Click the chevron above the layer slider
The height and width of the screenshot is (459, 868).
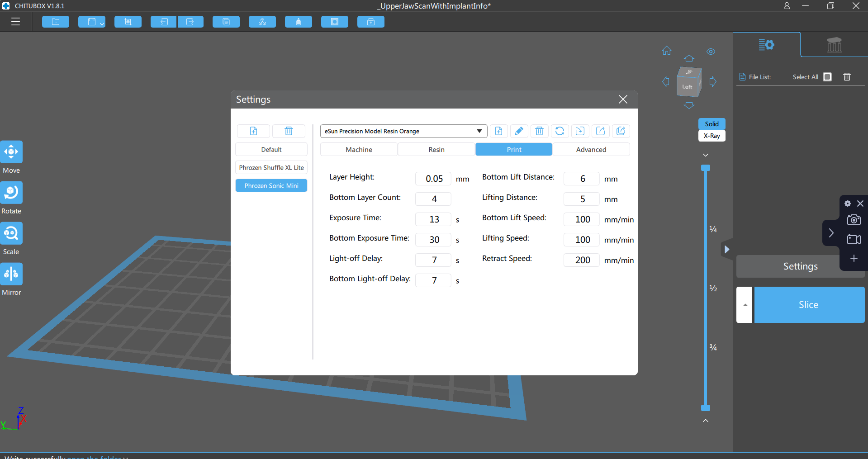click(x=706, y=155)
